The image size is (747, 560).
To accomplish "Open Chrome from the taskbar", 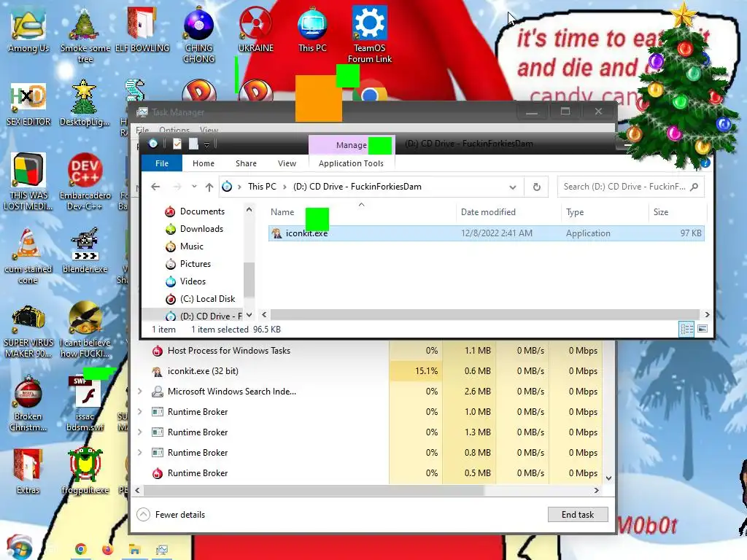I will coord(80,550).
